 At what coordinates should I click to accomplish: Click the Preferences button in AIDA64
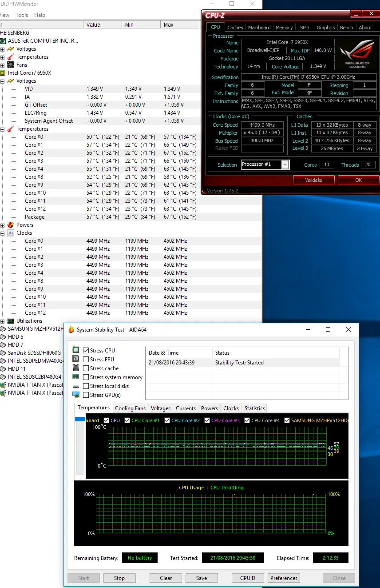pos(284,578)
